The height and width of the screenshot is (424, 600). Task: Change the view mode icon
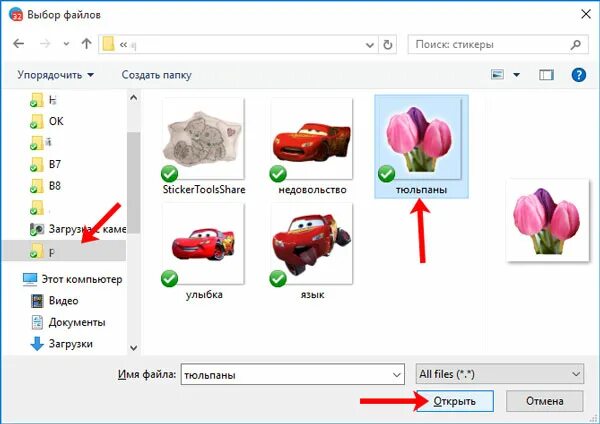pos(497,74)
